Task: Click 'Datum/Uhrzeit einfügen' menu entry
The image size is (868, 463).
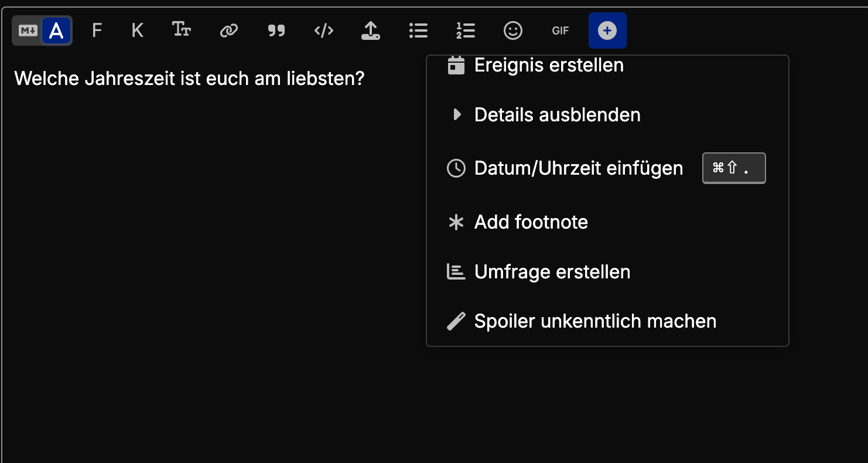Action: (x=578, y=169)
